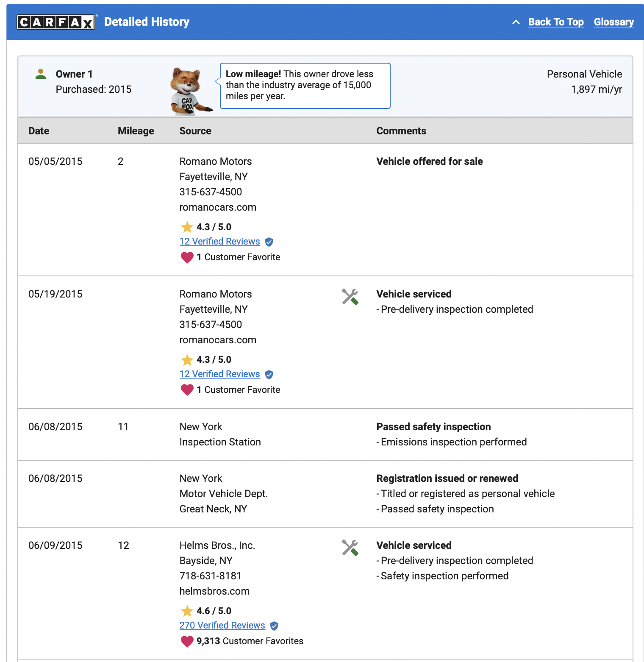The width and height of the screenshot is (644, 662).
Task: Open 12 Verified Reviews in 05/19/2015 row
Action: pos(219,374)
